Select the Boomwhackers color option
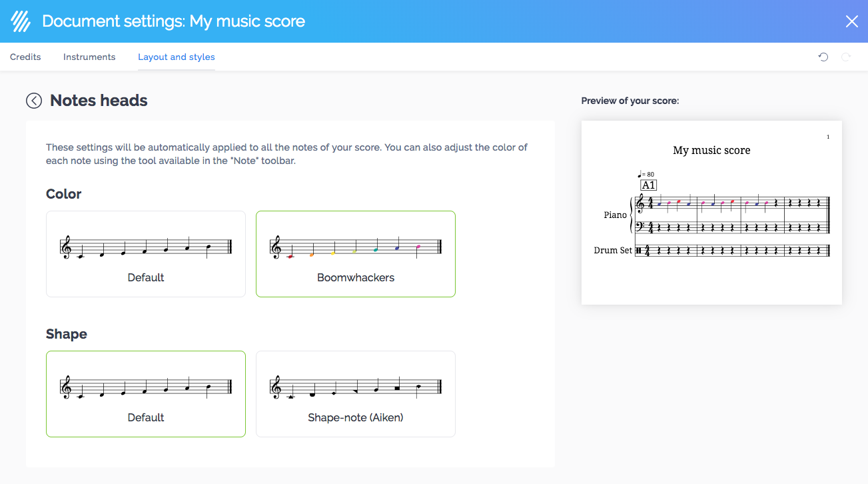The image size is (868, 484). (x=356, y=254)
